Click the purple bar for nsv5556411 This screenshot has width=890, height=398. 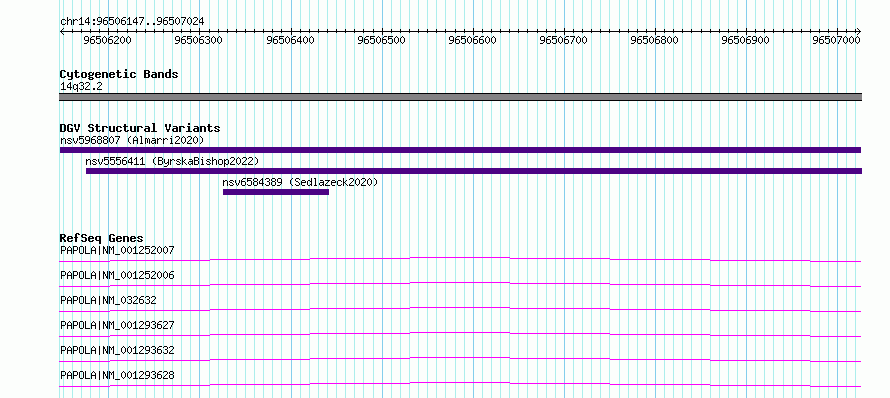click(x=474, y=171)
